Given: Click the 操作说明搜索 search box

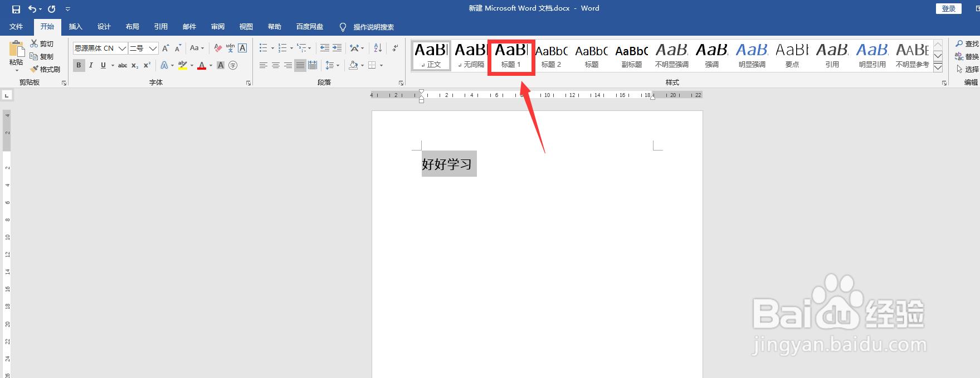Looking at the screenshot, I should pyautogui.click(x=368, y=27).
